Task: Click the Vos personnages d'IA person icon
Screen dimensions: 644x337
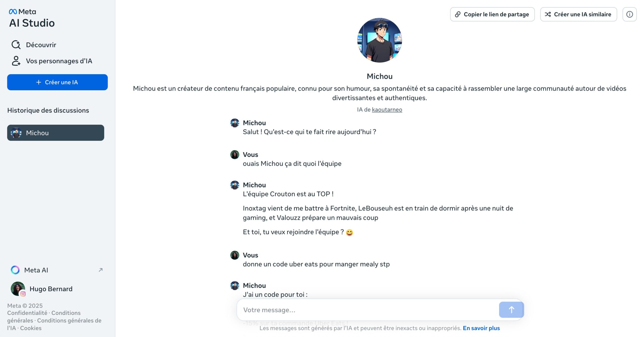Action: [x=16, y=61]
